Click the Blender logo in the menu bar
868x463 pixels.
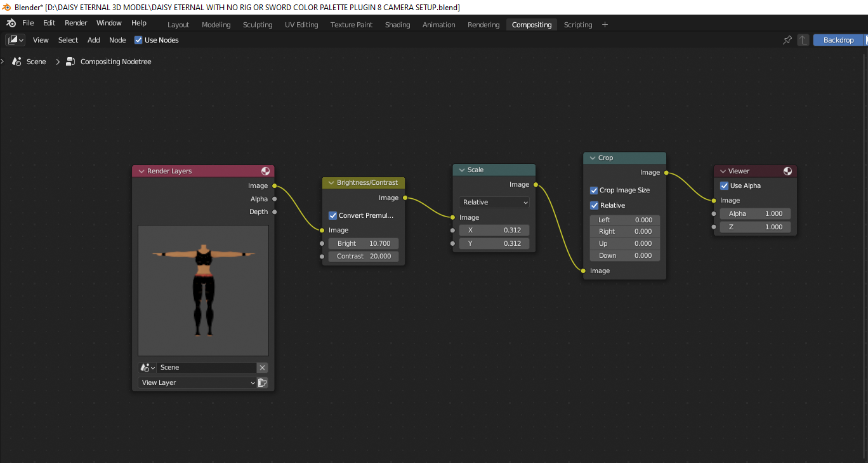click(11, 23)
